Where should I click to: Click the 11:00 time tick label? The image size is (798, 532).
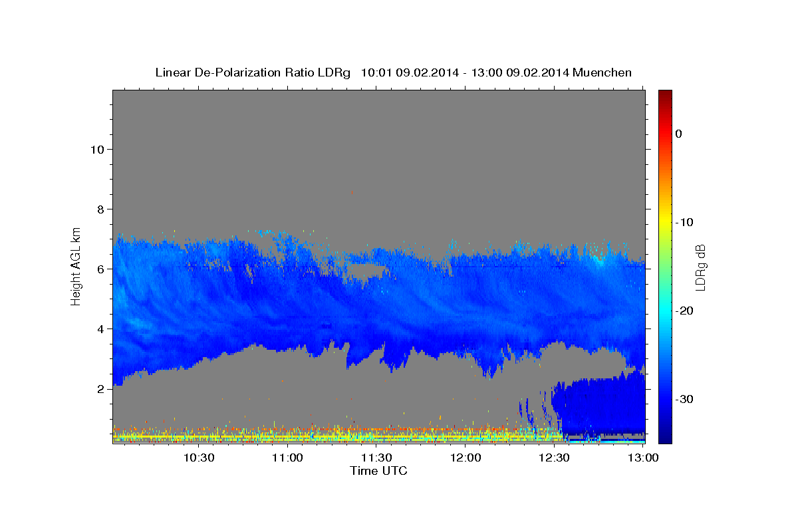point(288,458)
